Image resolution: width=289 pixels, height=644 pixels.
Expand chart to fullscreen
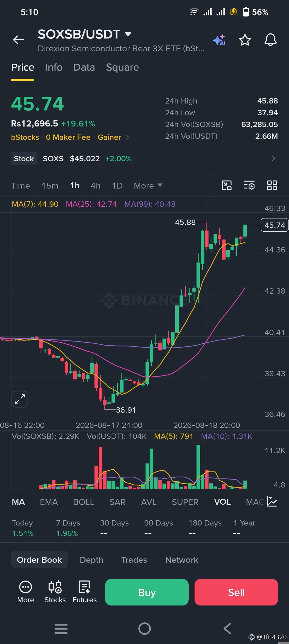point(20,399)
